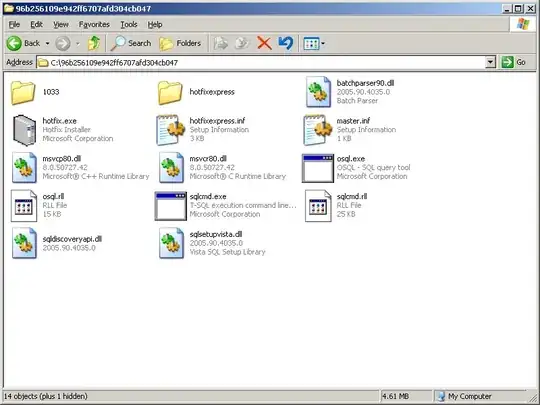
Task: Click the Move To toolbar icon
Action: [x=220, y=43]
